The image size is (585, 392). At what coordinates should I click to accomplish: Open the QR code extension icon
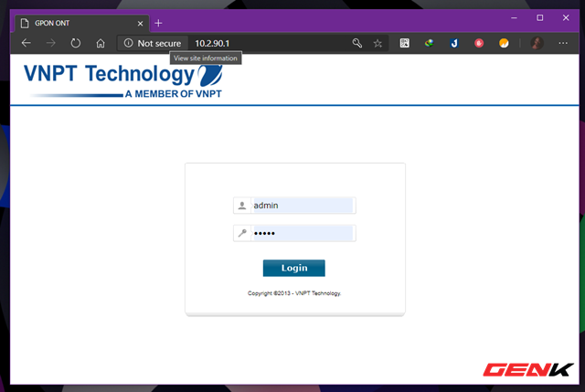click(404, 43)
